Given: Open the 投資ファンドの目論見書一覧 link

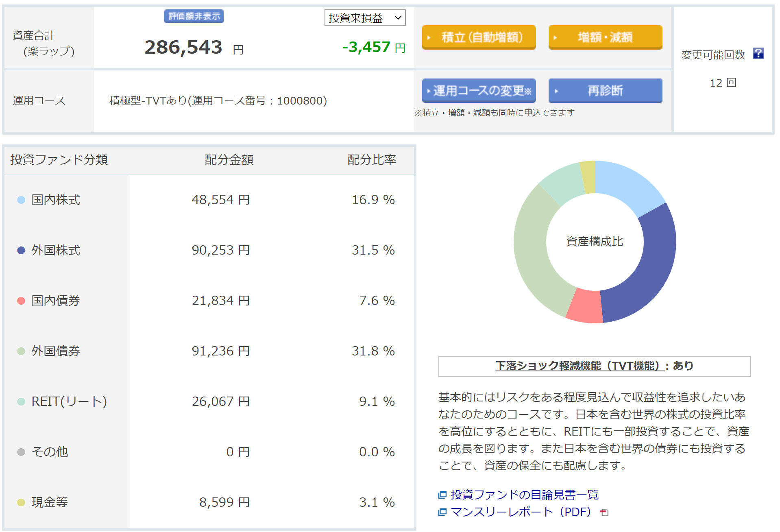Looking at the screenshot, I should tap(524, 495).
